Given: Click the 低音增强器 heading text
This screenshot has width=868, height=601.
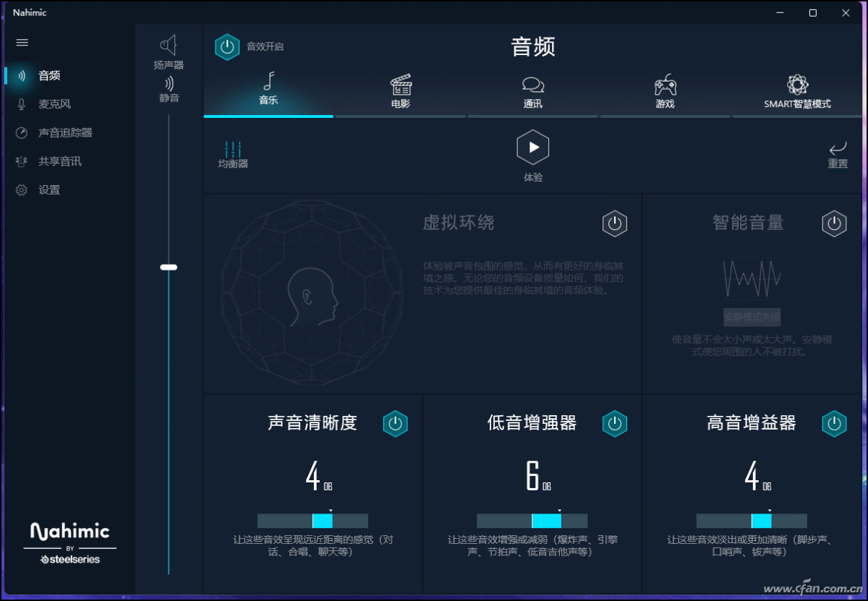Looking at the screenshot, I should click(532, 423).
